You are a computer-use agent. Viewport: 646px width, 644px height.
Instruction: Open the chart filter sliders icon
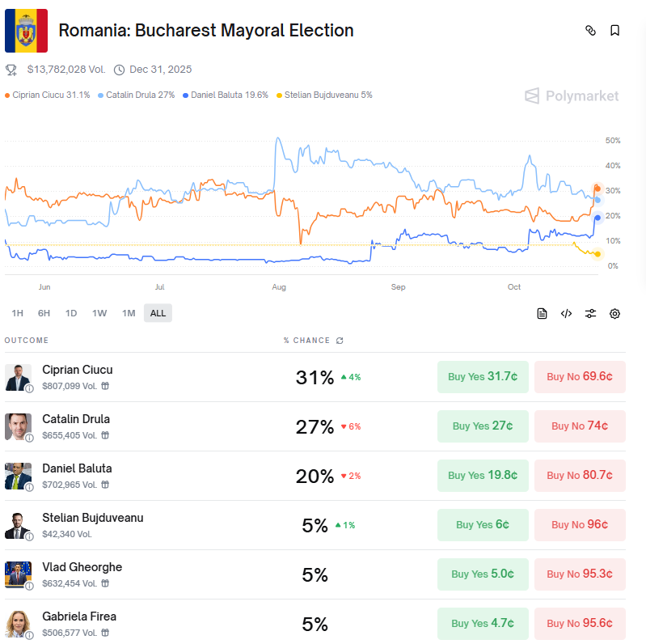pos(591,314)
